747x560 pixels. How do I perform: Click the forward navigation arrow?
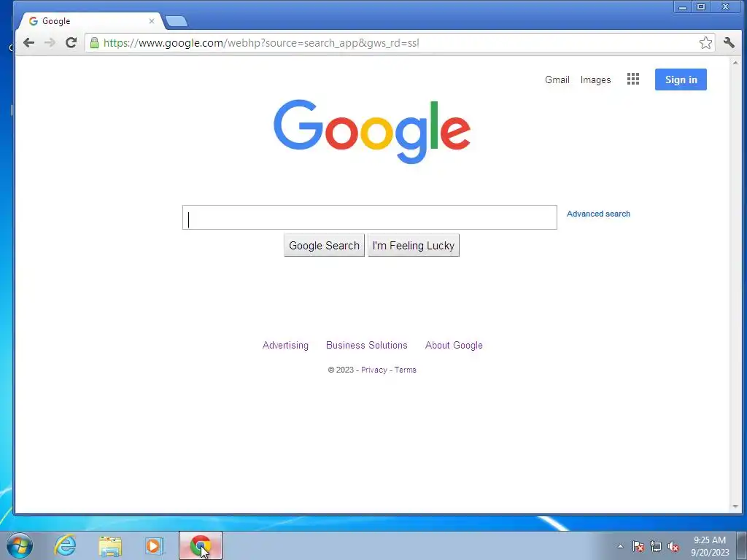click(50, 43)
